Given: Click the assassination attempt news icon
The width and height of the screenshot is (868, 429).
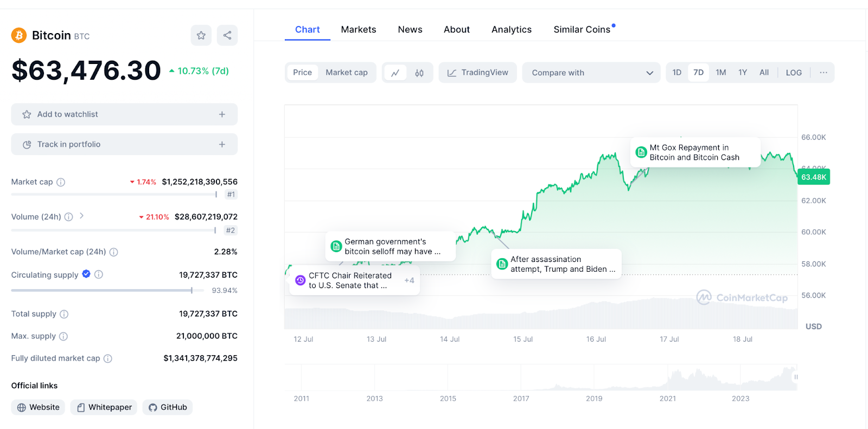Looking at the screenshot, I should click(502, 264).
